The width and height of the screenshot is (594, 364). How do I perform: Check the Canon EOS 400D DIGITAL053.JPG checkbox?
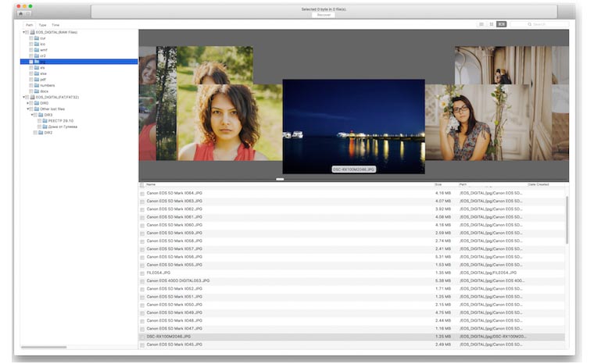tap(142, 281)
